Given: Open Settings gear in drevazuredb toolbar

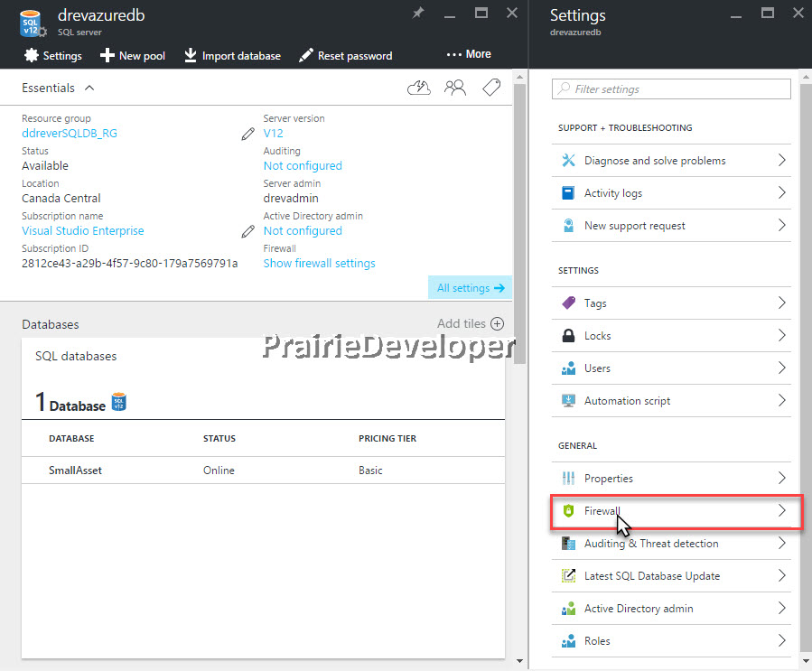Looking at the screenshot, I should [32, 55].
